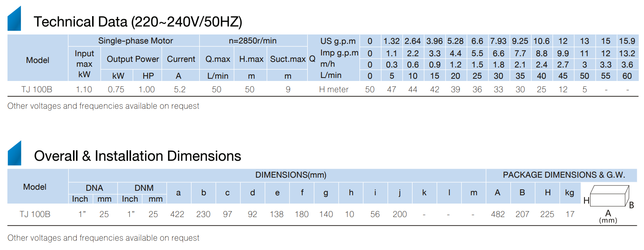Click the DIMENSIONS(mm) header cell
Image resolution: width=644 pixels, height=250 pixels.
click(291, 175)
